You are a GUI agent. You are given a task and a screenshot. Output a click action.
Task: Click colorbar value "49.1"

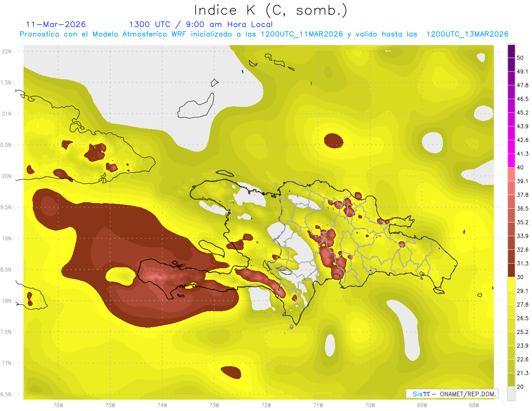pos(523,71)
